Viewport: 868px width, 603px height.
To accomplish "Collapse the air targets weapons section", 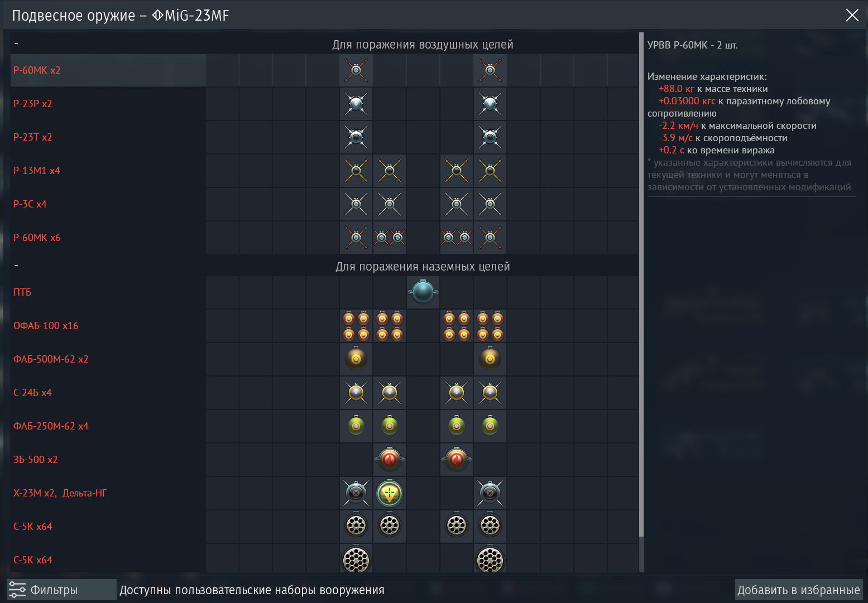I will coord(16,44).
